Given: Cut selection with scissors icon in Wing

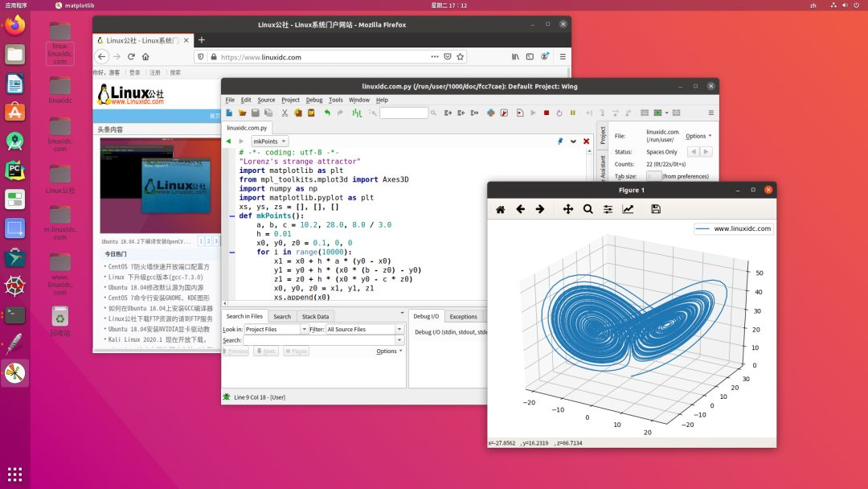Looking at the screenshot, I should 285,113.
